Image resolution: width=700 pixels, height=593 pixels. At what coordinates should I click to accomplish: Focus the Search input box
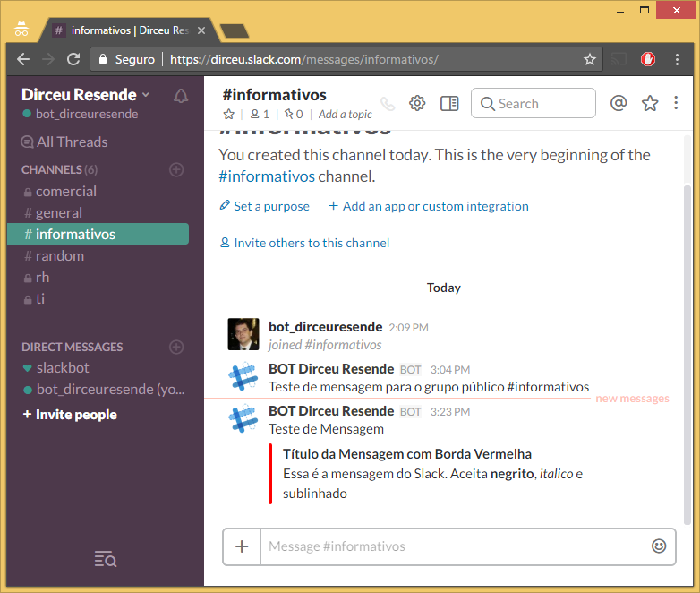[x=533, y=103]
